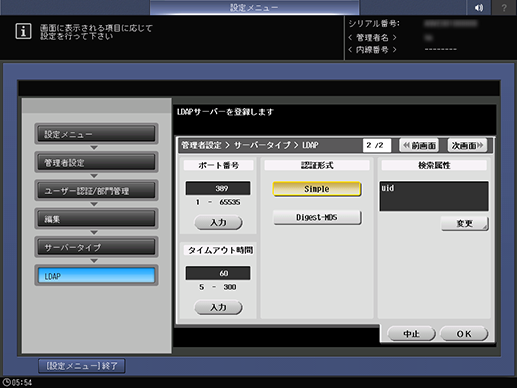
Task: Open ユーザー認証/部門管理 in the side menu
Action: click(96, 191)
